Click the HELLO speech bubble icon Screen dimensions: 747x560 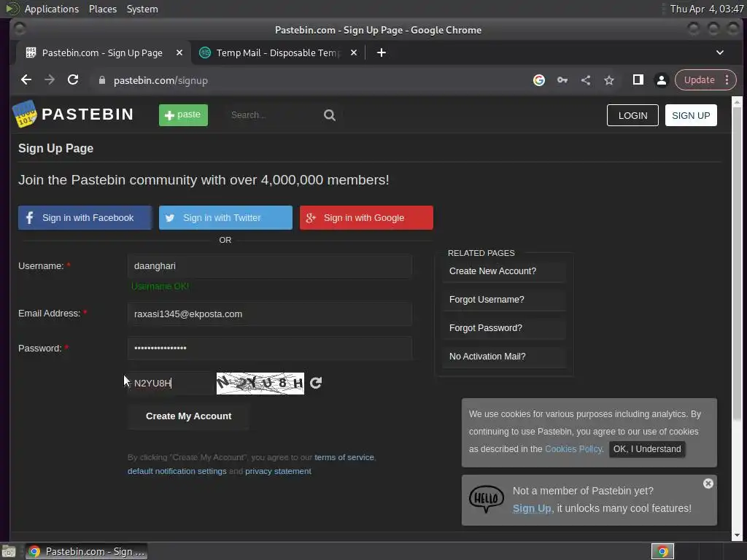click(486, 499)
